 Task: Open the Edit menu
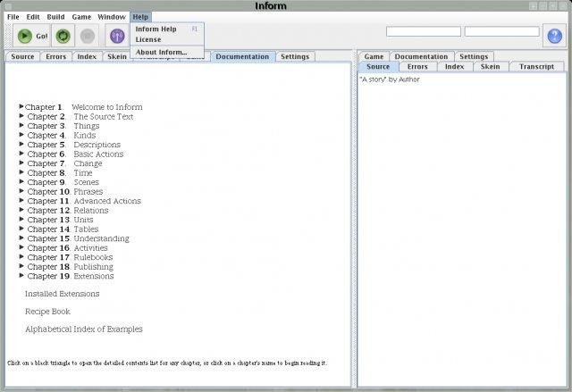pos(33,17)
